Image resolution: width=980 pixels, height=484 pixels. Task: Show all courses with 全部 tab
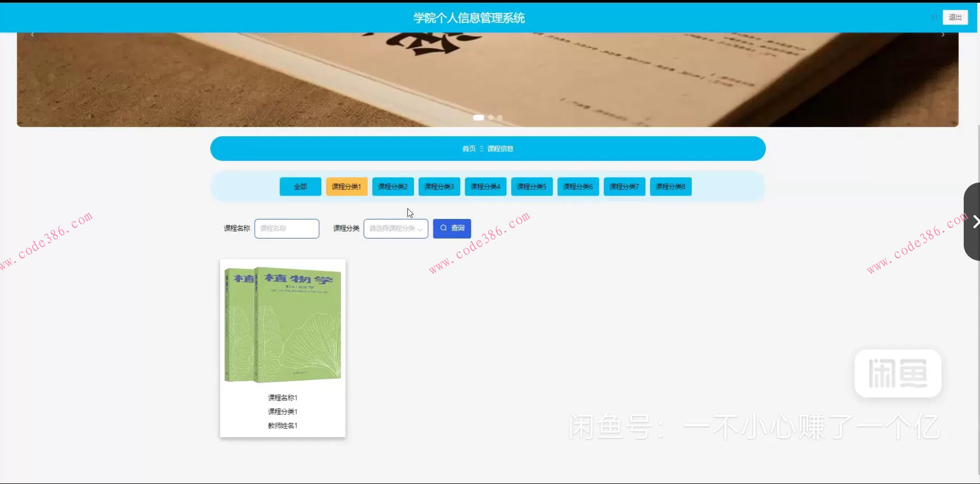[x=301, y=186]
